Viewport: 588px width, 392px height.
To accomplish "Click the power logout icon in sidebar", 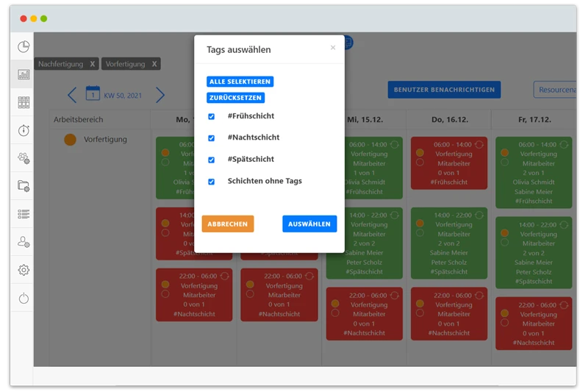I will point(24,298).
